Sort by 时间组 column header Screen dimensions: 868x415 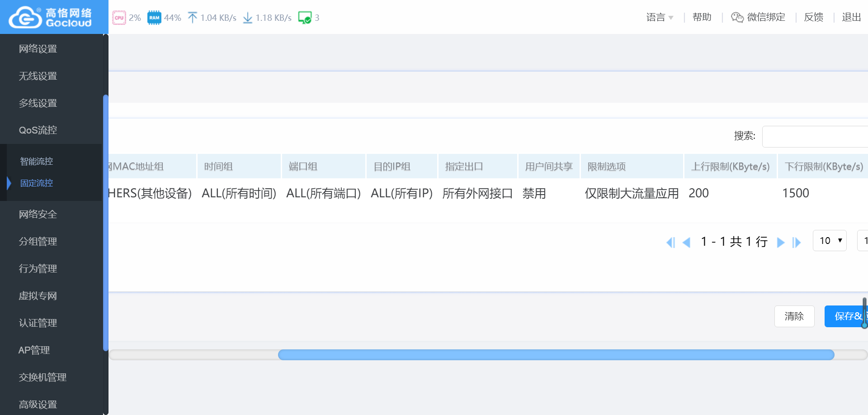pyautogui.click(x=239, y=166)
